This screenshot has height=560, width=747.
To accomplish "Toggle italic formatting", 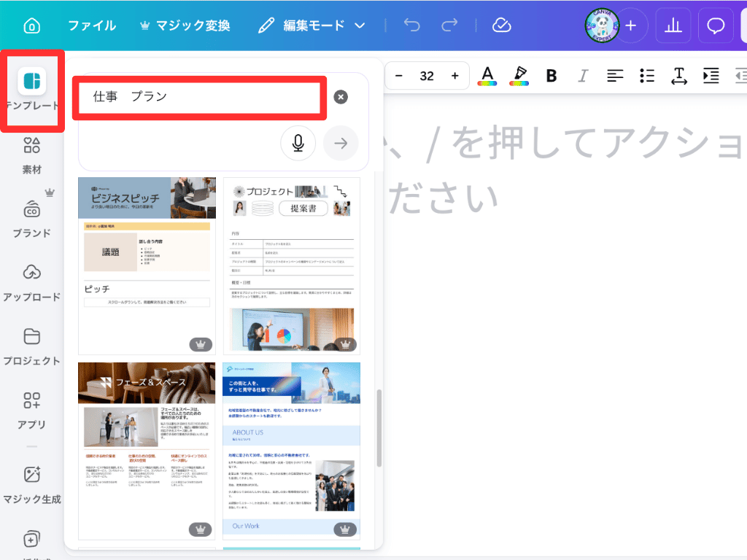I will [583, 75].
